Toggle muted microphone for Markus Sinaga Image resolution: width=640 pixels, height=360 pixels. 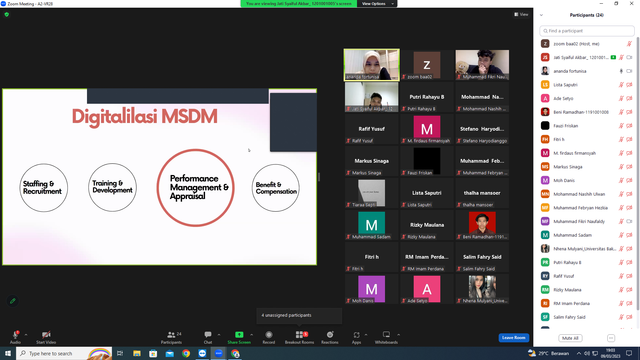click(621, 167)
